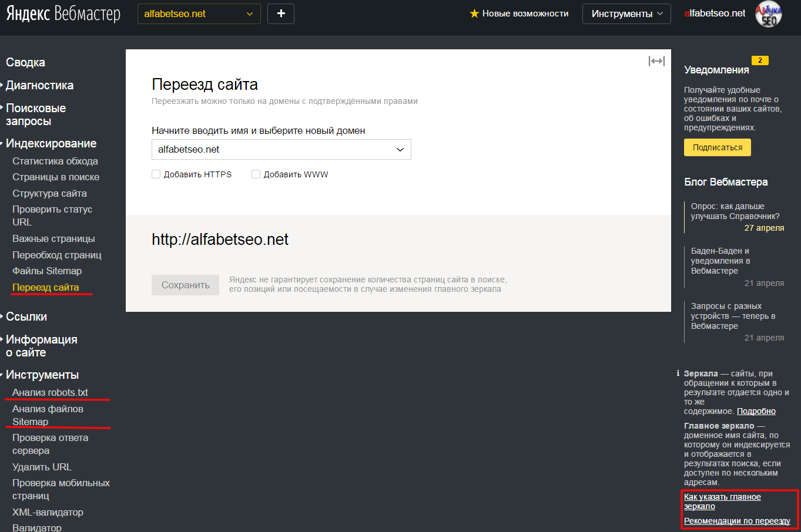The image size is (801, 532).
Task: Open the Подробно link about mirrors
Action: pyautogui.click(x=756, y=411)
